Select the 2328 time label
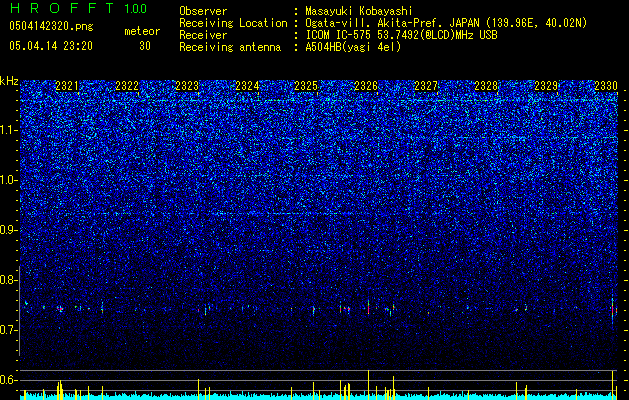629x400 pixels. (x=486, y=86)
